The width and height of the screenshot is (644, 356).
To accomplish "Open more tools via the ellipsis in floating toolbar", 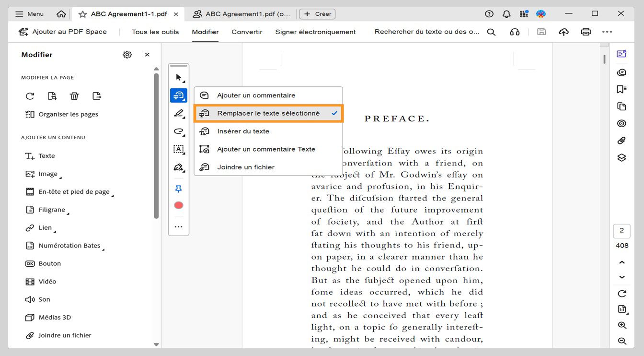I will tap(178, 226).
